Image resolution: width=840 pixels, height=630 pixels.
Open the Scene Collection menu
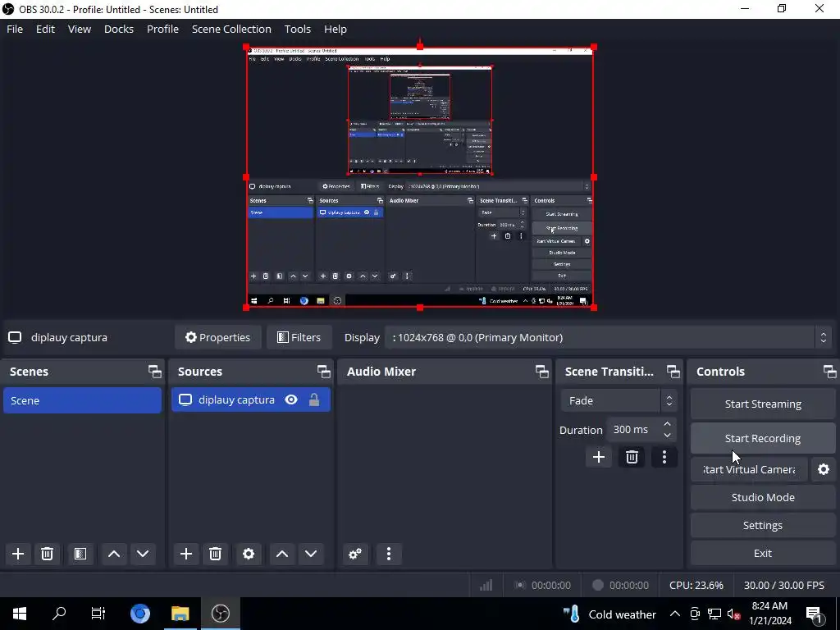231,29
